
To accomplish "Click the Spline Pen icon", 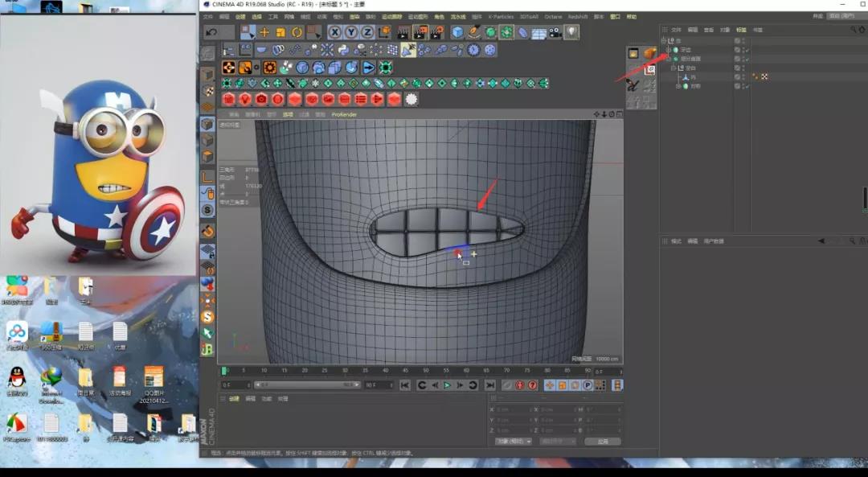I will [x=474, y=32].
